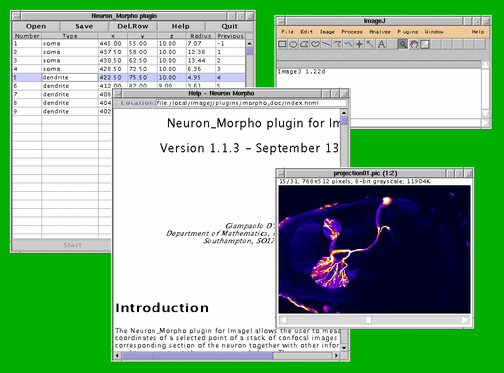
Task: Select the rectangle selection tool
Action: pos(282,44)
